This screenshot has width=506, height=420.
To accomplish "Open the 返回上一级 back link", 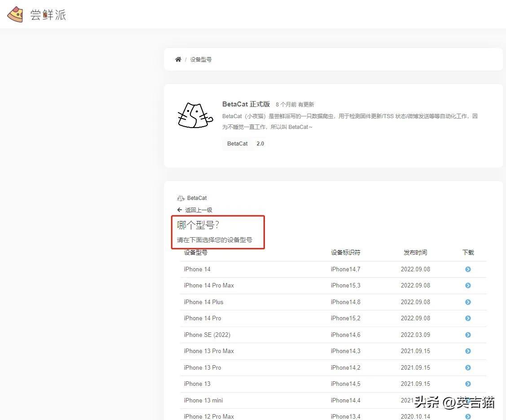I will pos(199,210).
